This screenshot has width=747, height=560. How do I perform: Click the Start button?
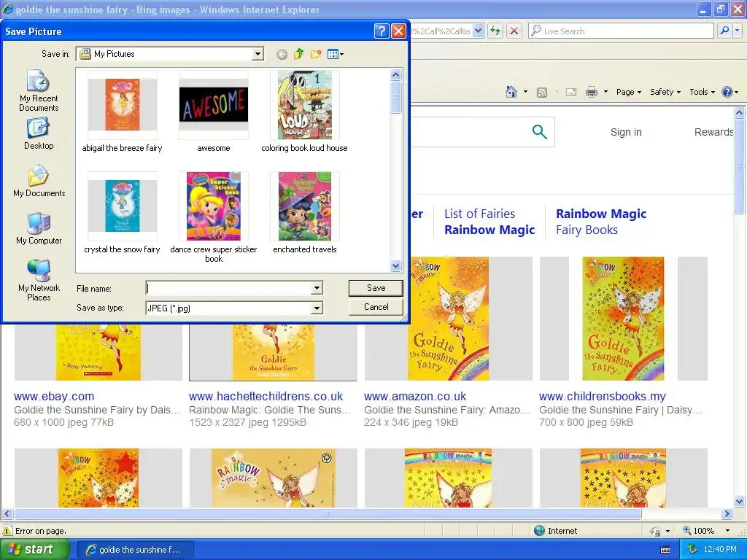[x=35, y=550]
